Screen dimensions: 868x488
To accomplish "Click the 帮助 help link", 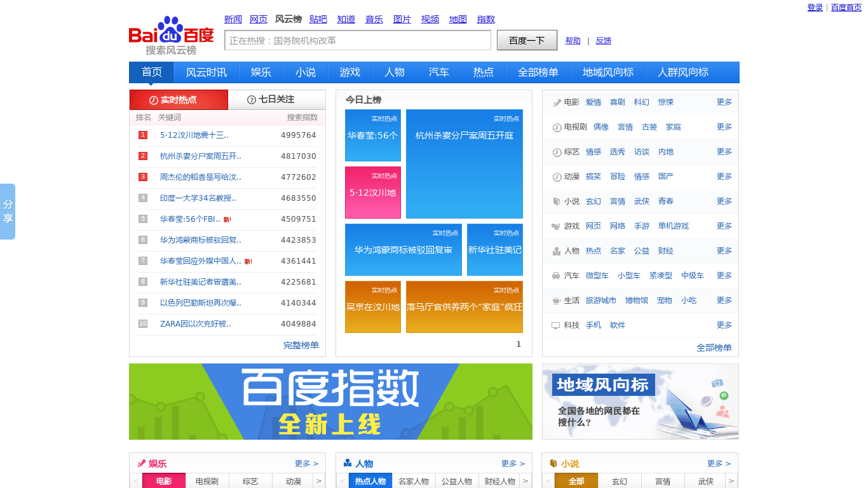I will coord(573,41).
